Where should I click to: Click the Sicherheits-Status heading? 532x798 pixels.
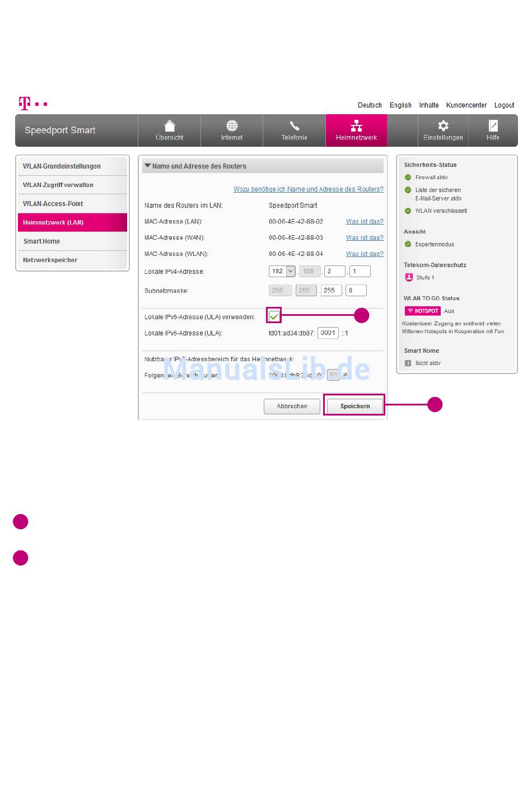click(x=430, y=165)
